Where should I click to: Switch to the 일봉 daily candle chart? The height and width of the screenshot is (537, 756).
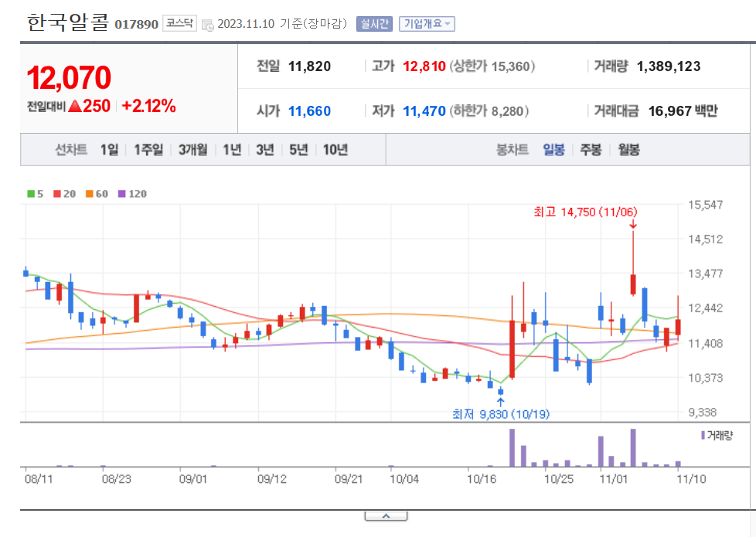tap(553, 150)
